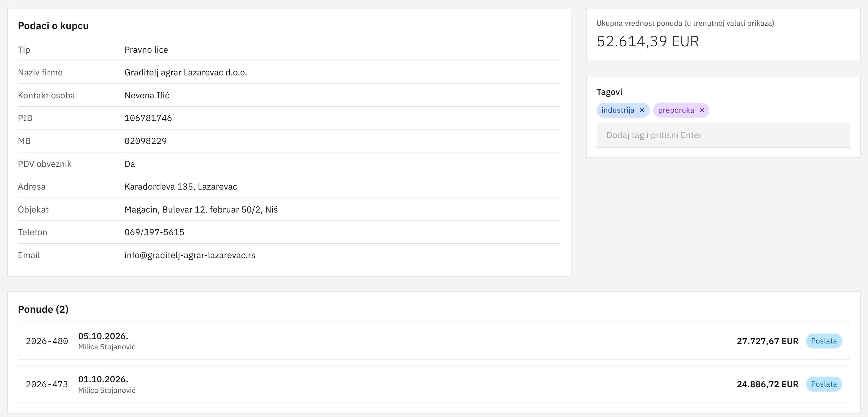Screen dimensions: 868x417
Task: Click Milica Stojanović under offer 2026-480
Action: (x=107, y=347)
